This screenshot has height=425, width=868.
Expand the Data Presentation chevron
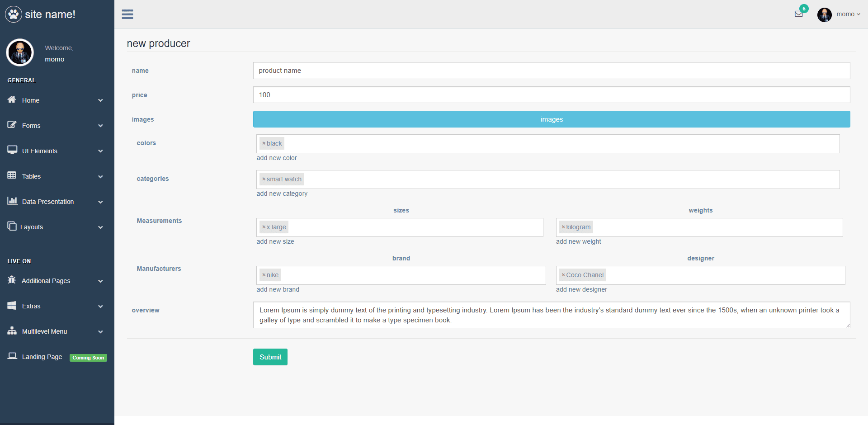(x=100, y=202)
